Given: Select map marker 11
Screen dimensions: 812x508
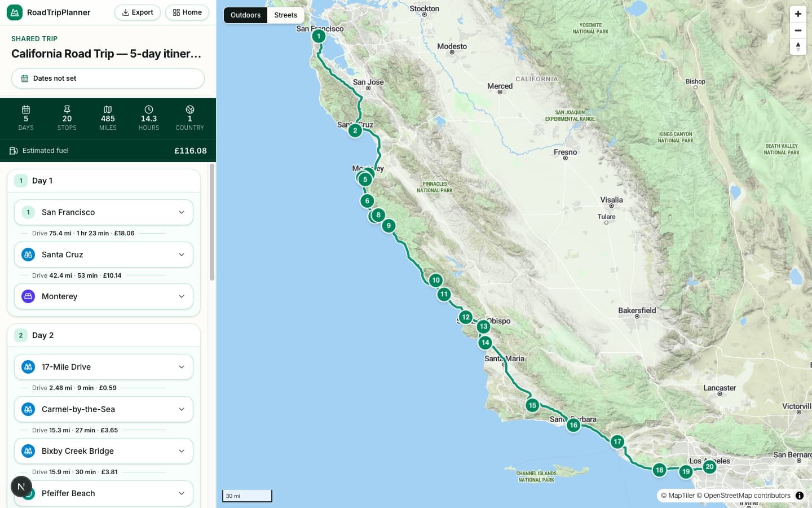Looking at the screenshot, I should point(444,294).
